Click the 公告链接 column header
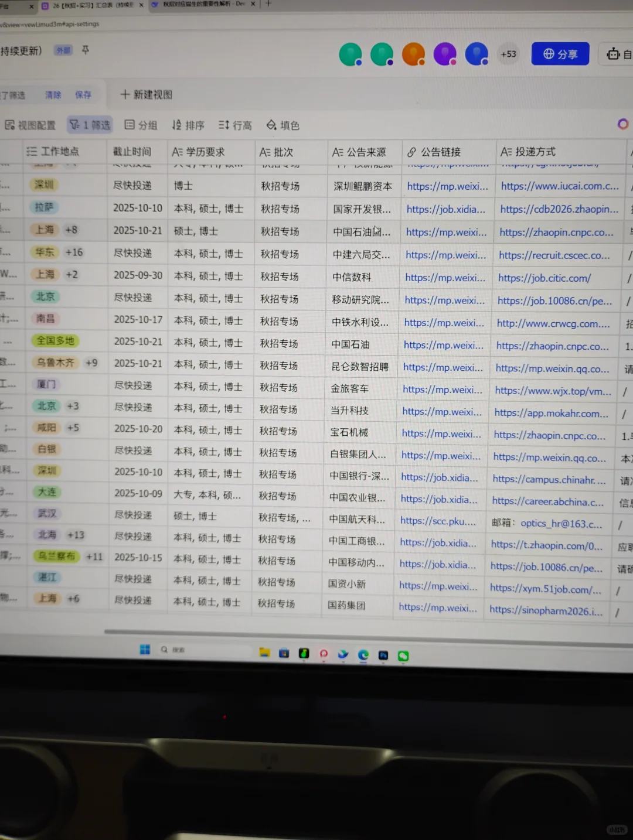Image resolution: width=633 pixels, height=840 pixels. pos(449,152)
